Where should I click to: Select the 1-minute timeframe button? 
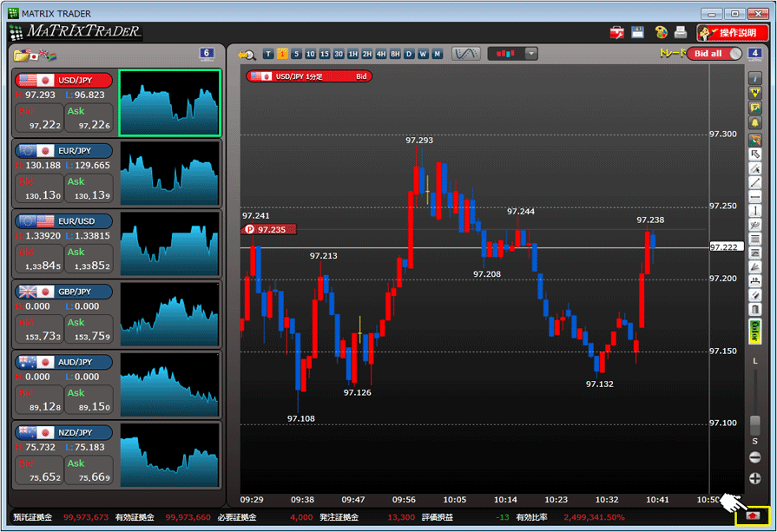(282, 54)
